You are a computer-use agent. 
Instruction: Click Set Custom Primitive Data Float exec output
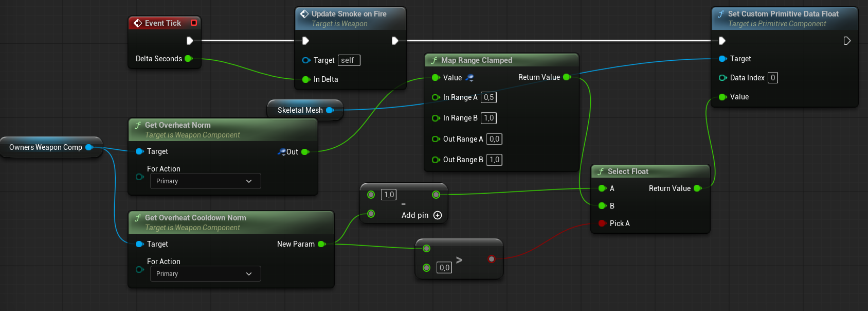(846, 41)
